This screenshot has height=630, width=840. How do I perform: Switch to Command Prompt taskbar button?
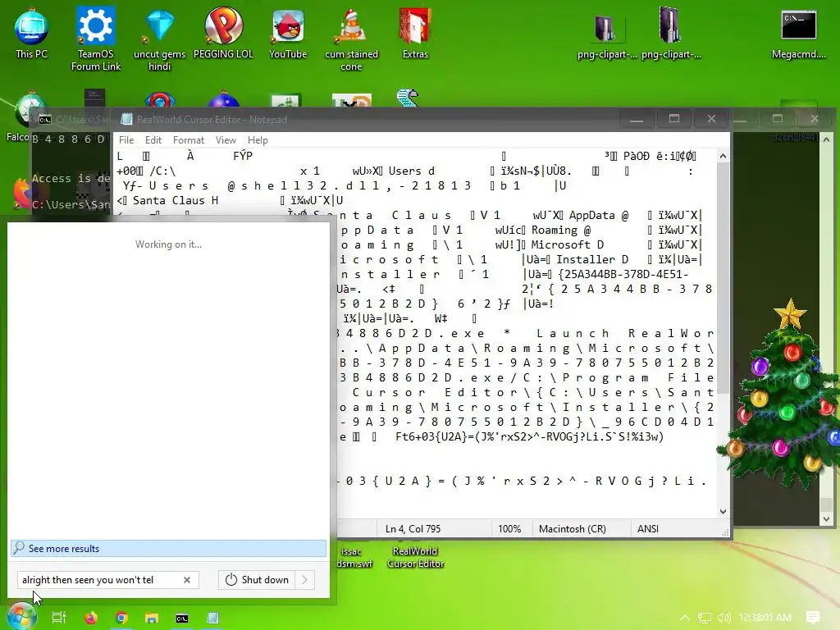tap(182, 618)
